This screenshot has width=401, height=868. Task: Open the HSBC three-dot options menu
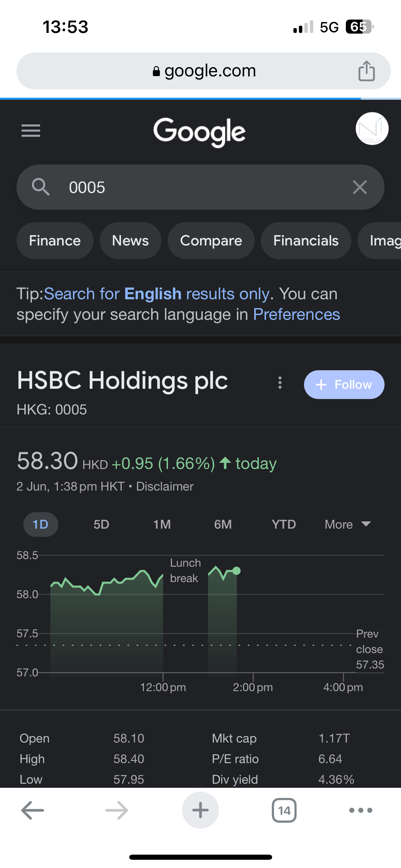click(x=280, y=383)
